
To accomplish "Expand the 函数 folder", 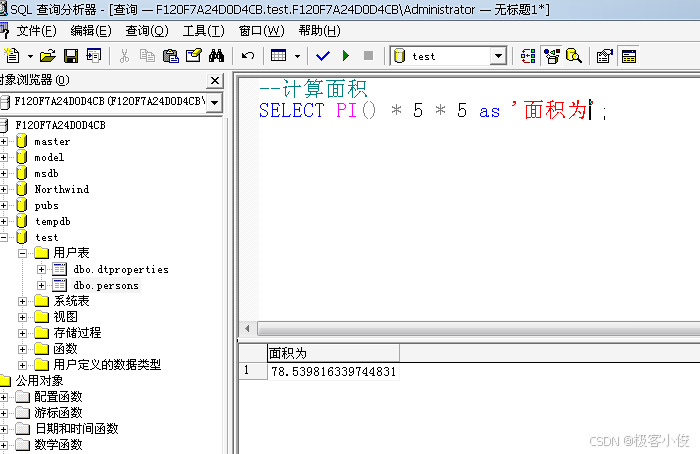I will point(22,350).
